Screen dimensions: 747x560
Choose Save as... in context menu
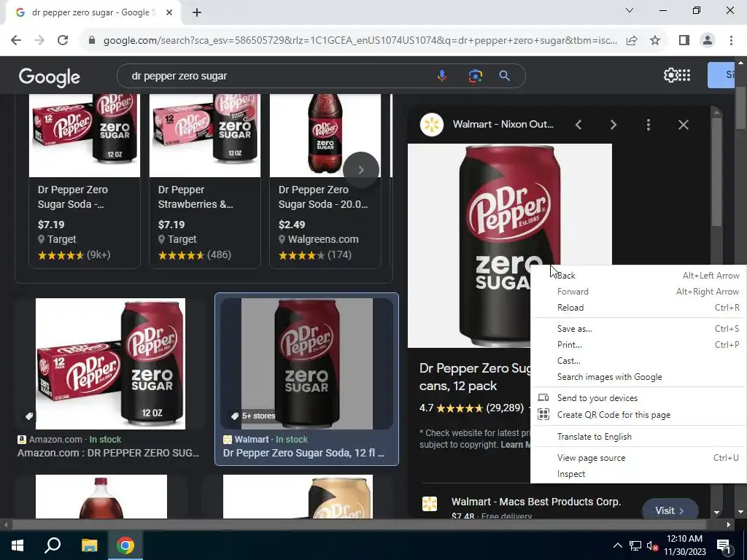[638, 329]
